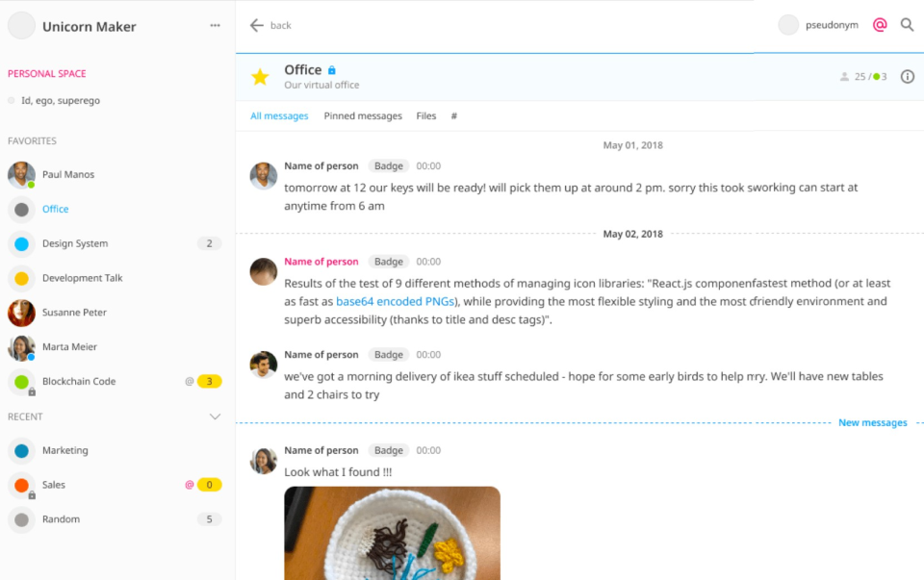This screenshot has width=924, height=580.
Task: Open pseudonym user profile menu
Action: coord(818,25)
